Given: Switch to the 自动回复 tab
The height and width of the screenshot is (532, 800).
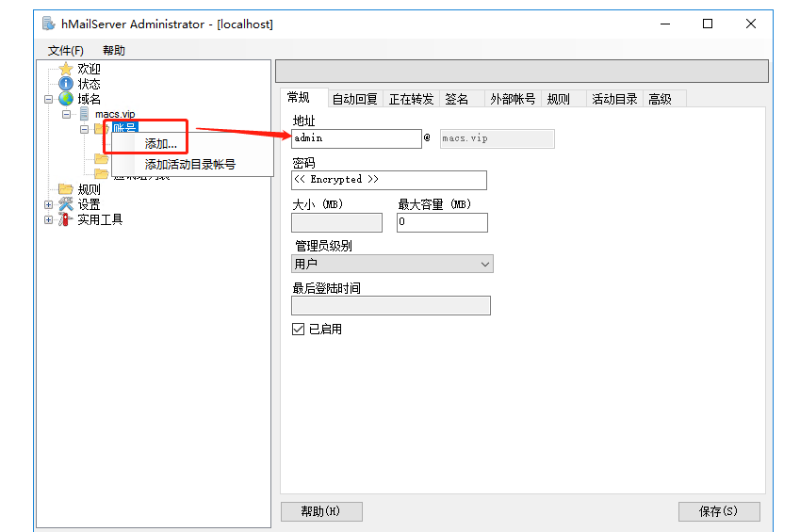Looking at the screenshot, I should 355,99.
